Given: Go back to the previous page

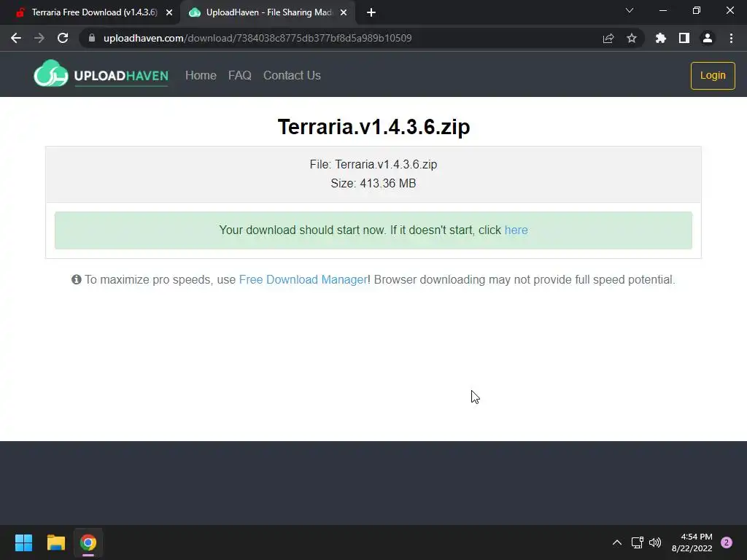Looking at the screenshot, I should tap(16, 38).
